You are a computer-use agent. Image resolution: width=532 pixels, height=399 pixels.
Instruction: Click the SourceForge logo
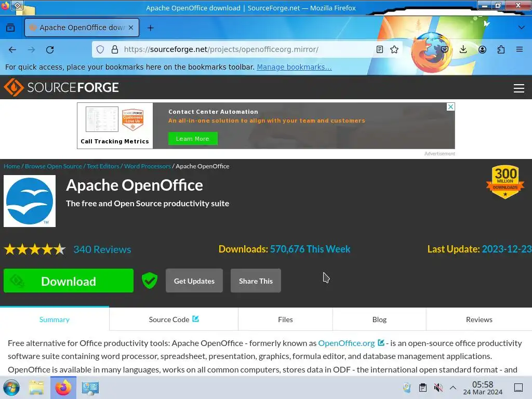coord(61,87)
